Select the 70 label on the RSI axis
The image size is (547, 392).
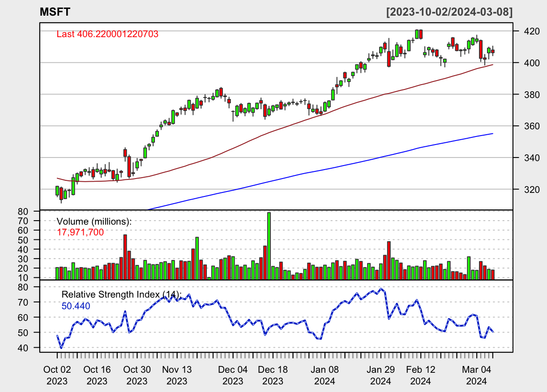(x=24, y=302)
